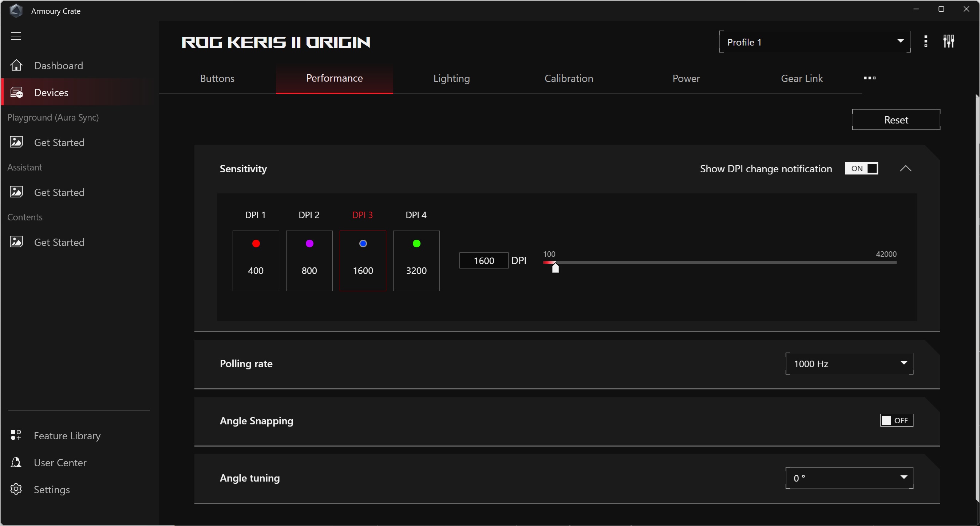This screenshot has height=526, width=980.
Task: Select DPI 3 stage with 1600
Action: pyautogui.click(x=363, y=261)
